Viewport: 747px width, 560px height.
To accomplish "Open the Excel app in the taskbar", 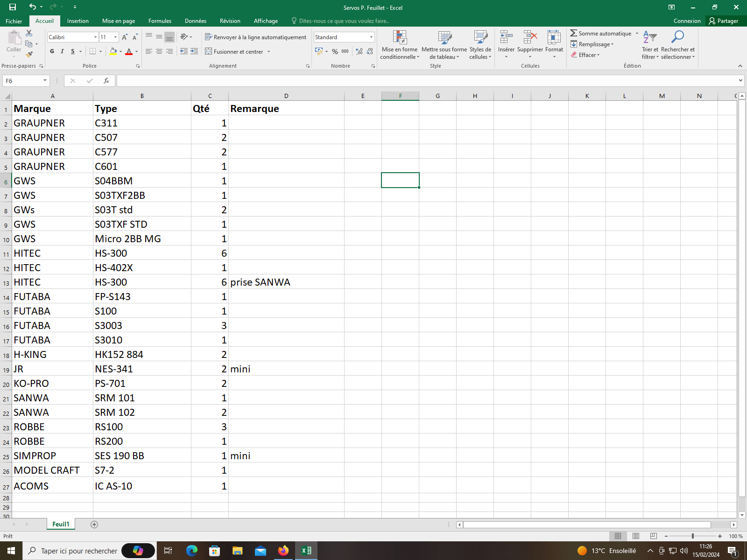I will (x=306, y=551).
